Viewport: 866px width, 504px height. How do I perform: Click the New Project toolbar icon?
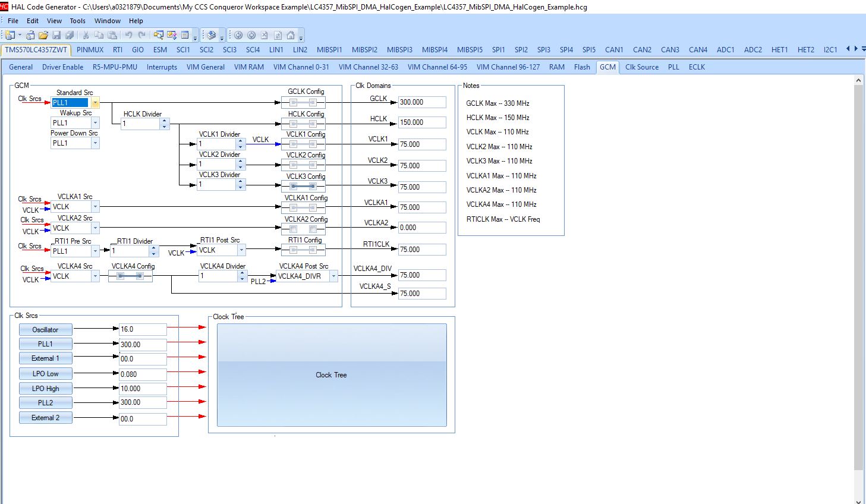(x=10, y=35)
